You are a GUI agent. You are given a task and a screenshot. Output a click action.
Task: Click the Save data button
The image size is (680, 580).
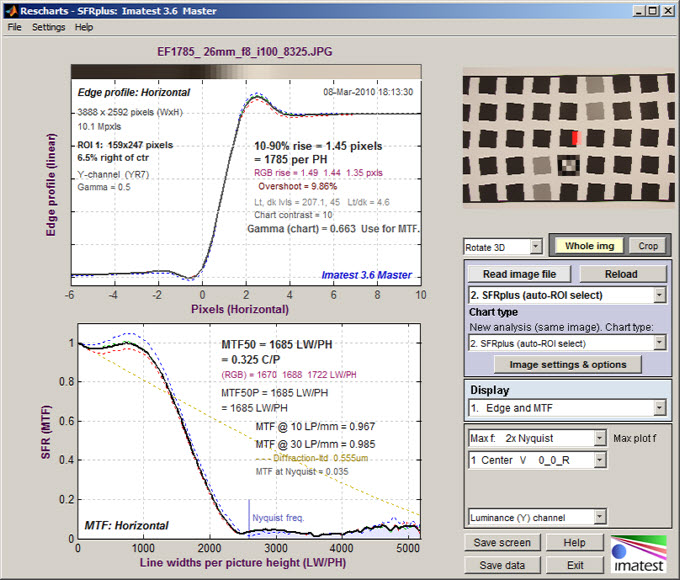pos(502,565)
